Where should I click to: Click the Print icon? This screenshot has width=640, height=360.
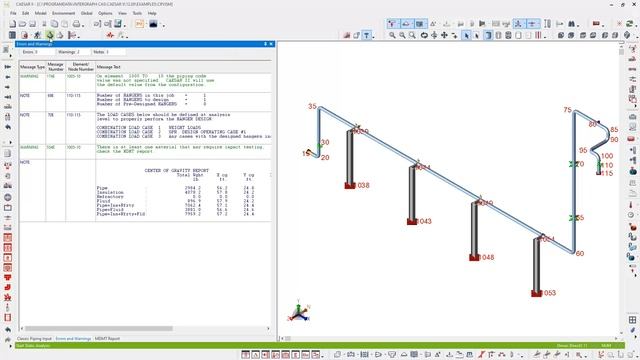point(76,24)
